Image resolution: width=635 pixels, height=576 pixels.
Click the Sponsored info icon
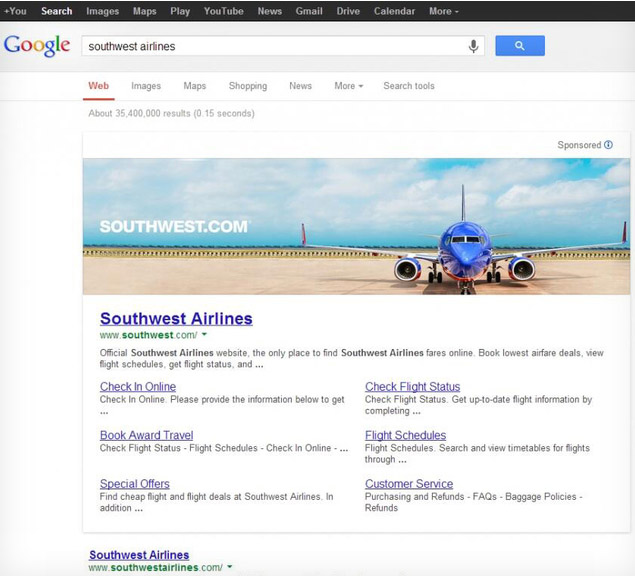pyautogui.click(x=608, y=145)
